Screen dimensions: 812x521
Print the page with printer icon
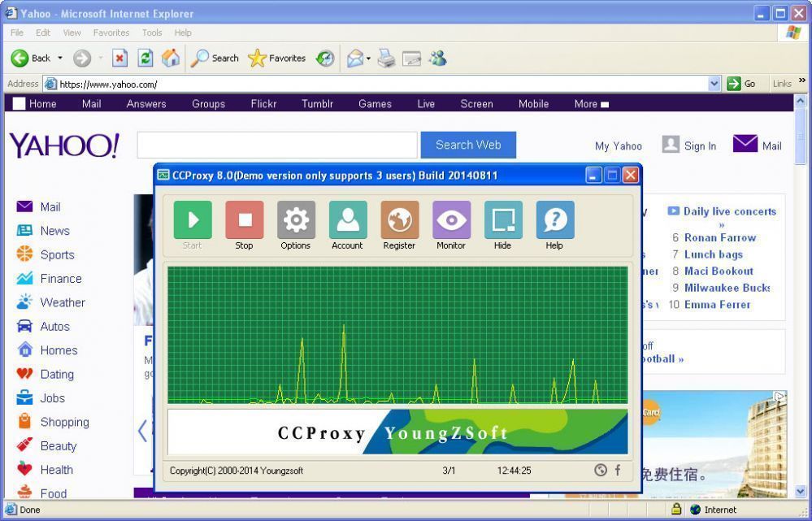tap(386, 58)
